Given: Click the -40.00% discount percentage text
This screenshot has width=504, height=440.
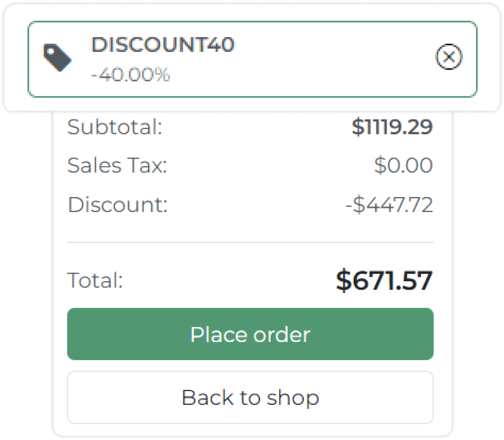Looking at the screenshot, I should [131, 75].
